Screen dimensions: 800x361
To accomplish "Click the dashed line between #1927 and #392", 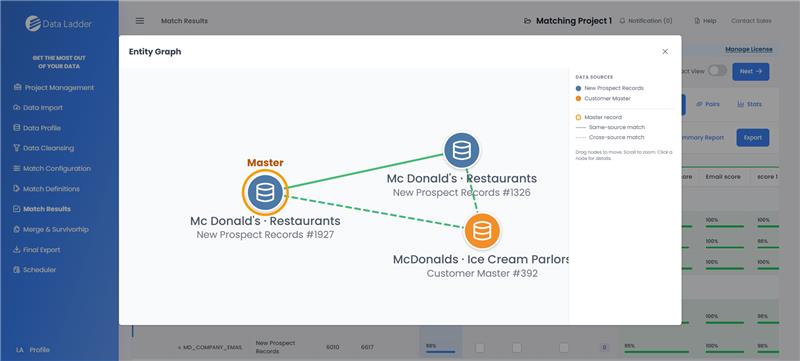I will 375,212.
